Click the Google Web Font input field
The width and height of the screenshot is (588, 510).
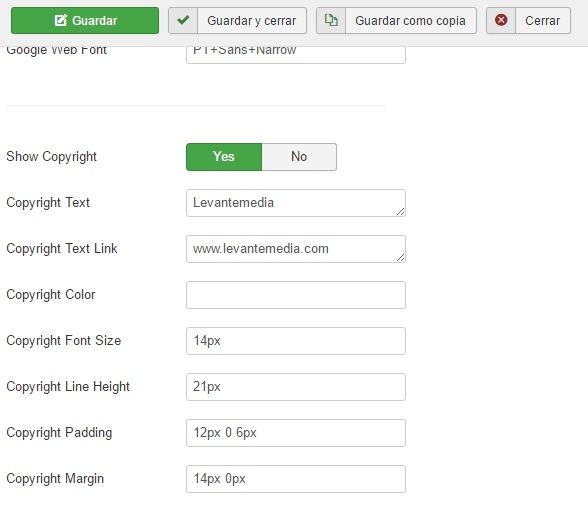[296, 55]
